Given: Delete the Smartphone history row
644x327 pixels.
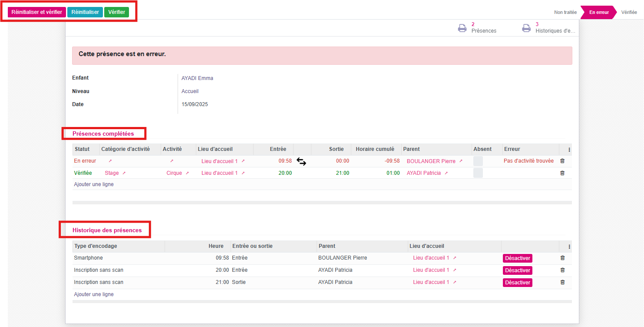Looking at the screenshot, I should click(562, 258).
